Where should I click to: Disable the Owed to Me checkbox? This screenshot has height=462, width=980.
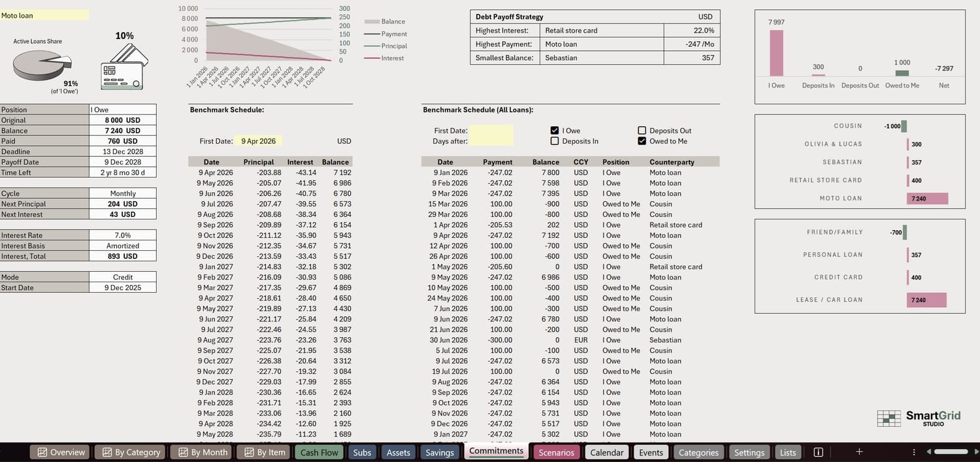pyautogui.click(x=642, y=140)
